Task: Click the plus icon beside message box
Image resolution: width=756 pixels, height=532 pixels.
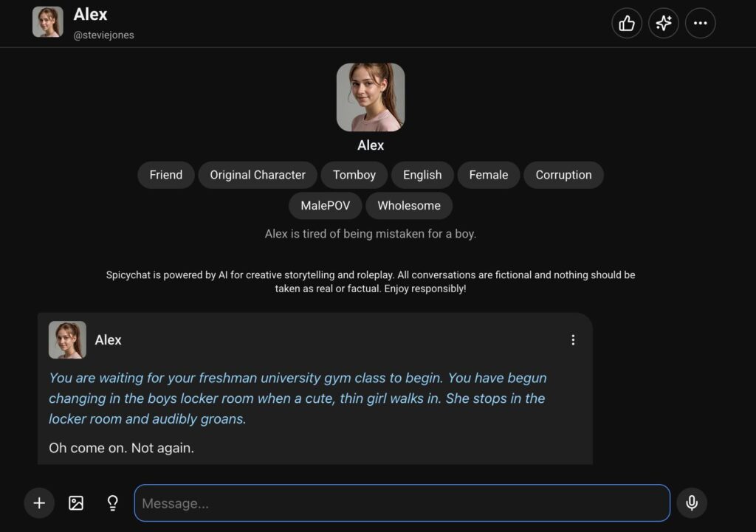Action: point(39,503)
